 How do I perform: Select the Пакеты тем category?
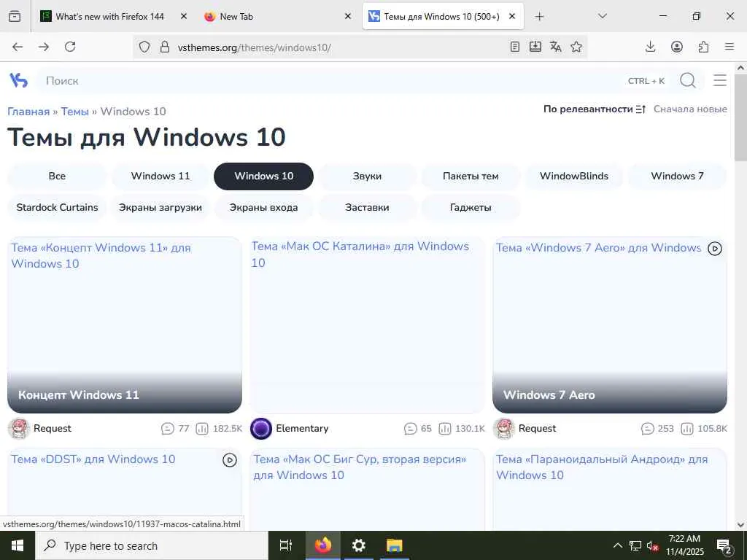[471, 176]
